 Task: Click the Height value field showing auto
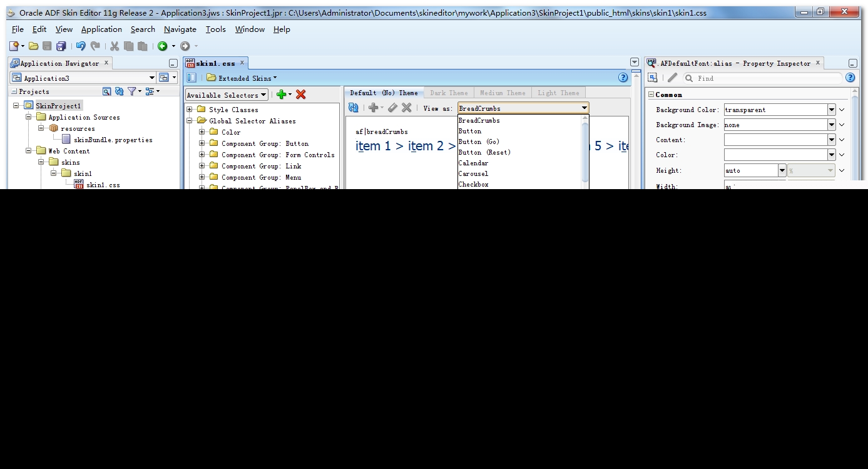(751, 170)
